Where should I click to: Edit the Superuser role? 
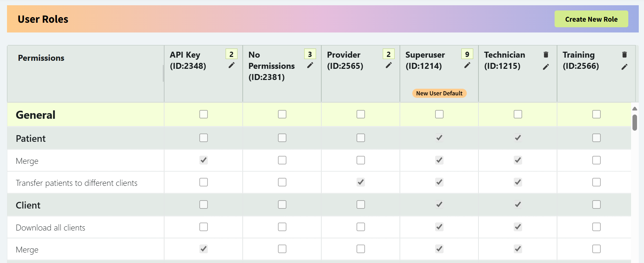[x=467, y=65]
